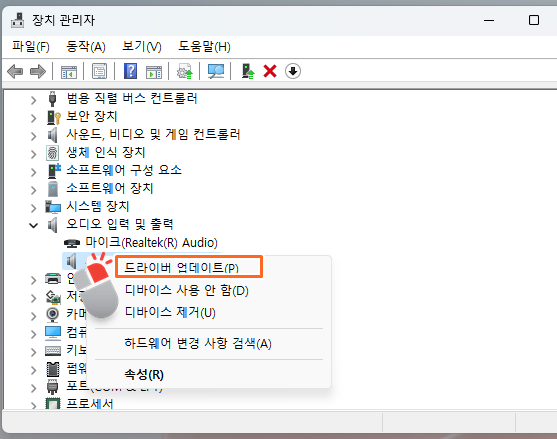The image size is (557, 439).
Task: Click the blue Help question mark icon
Action: [x=130, y=71]
